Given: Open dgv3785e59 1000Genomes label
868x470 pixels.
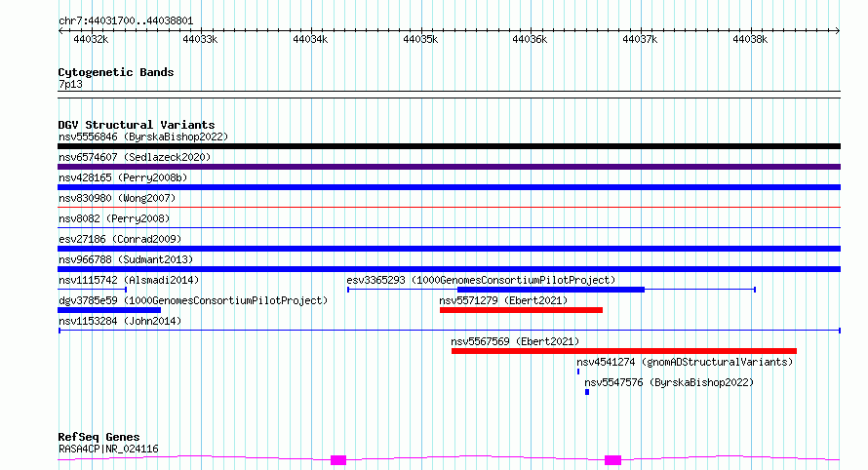Looking at the screenshot, I should pyautogui.click(x=193, y=300).
